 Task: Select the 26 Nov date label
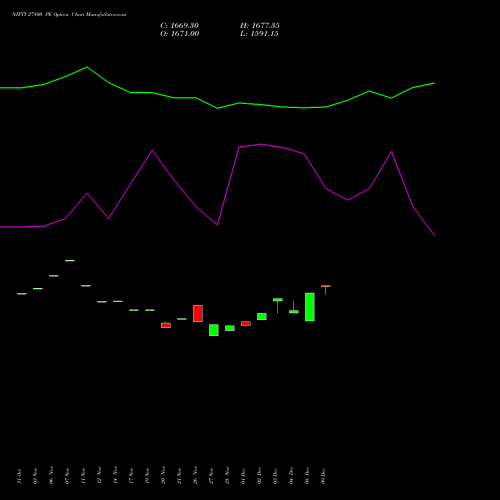point(195,476)
